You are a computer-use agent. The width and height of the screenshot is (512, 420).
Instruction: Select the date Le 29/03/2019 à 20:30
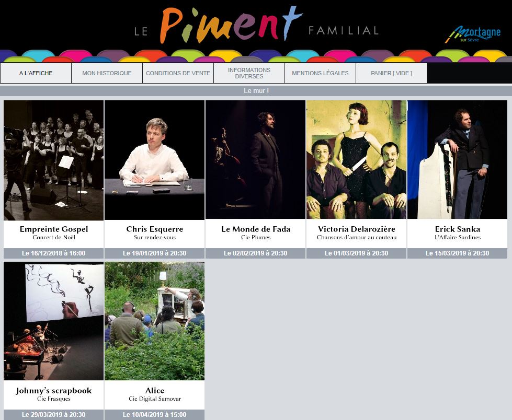coord(53,415)
